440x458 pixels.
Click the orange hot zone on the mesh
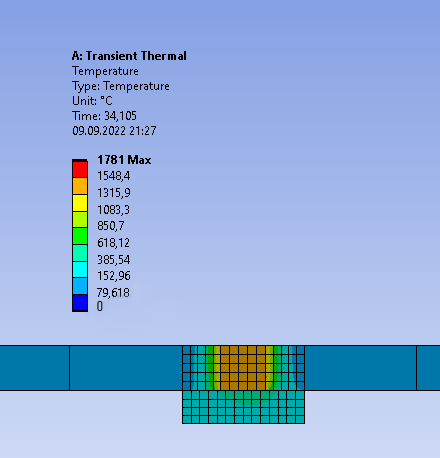(x=243, y=368)
